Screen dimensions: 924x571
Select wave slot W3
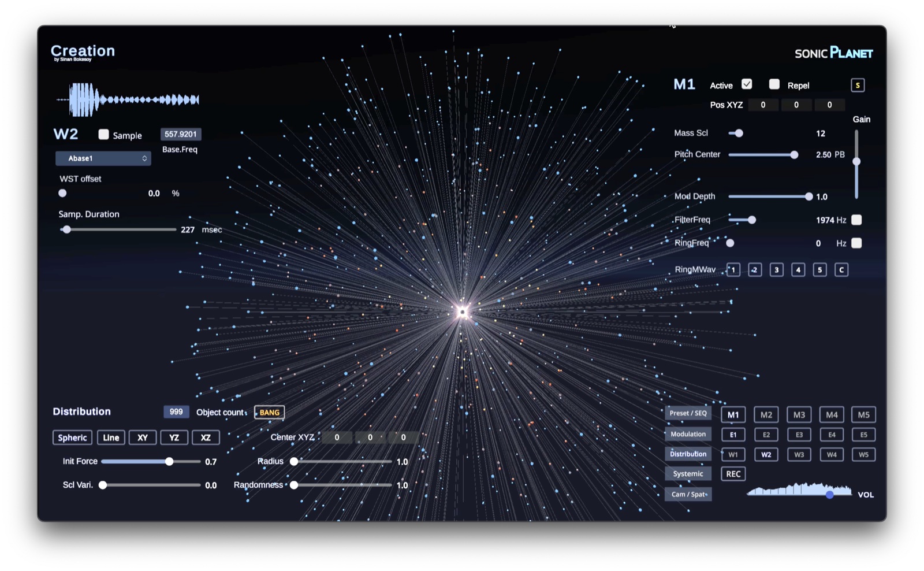coord(799,454)
